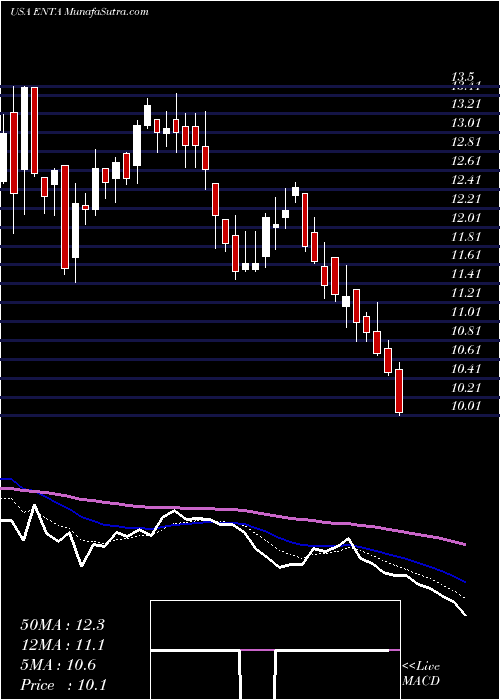
Task: Select the 13.01 price axis label
Action: [x=467, y=123]
